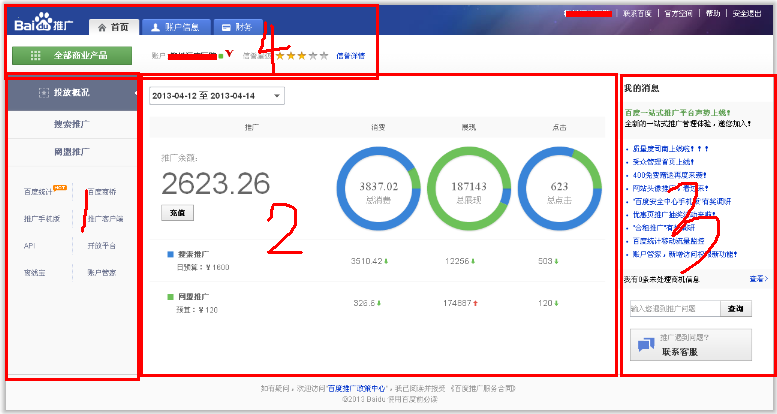
Task: Click the Baidu 推广 logo
Action: pyautogui.click(x=44, y=23)
